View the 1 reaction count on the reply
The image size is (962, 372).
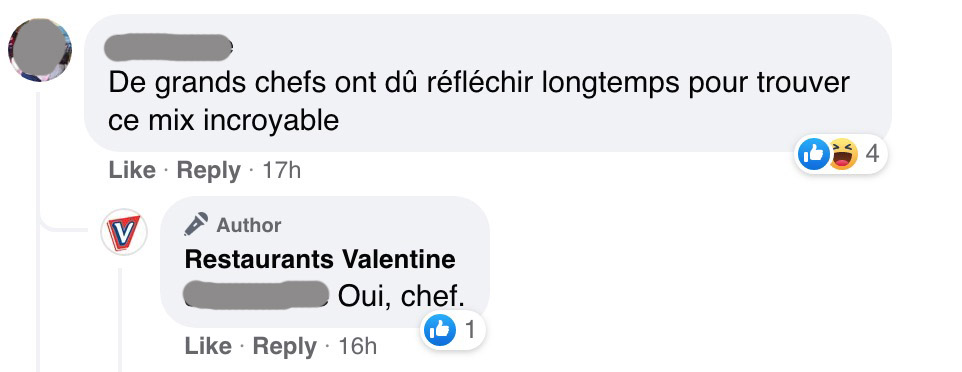(471, 330)
